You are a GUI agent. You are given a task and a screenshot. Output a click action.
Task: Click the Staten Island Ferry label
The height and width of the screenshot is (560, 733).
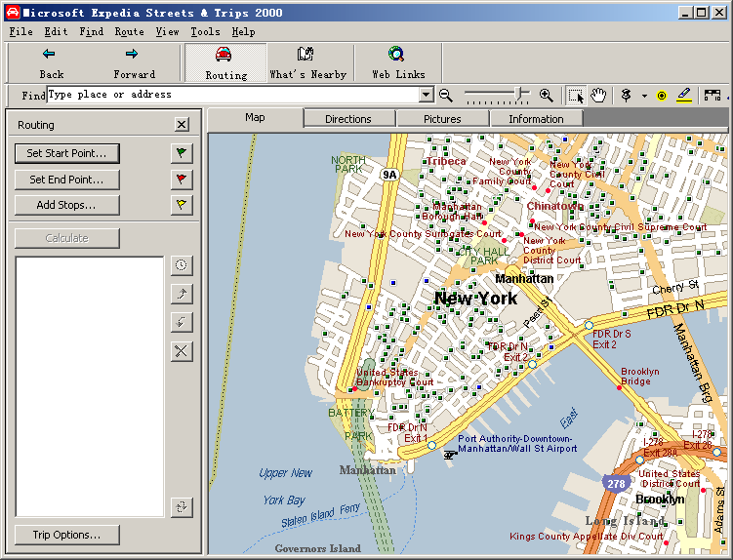pos(321,515)
